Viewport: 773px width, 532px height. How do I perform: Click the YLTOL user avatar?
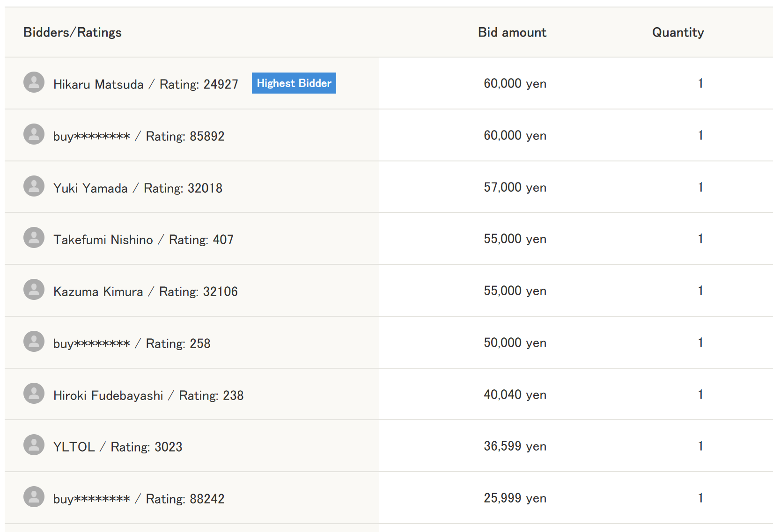click(34, 445)
